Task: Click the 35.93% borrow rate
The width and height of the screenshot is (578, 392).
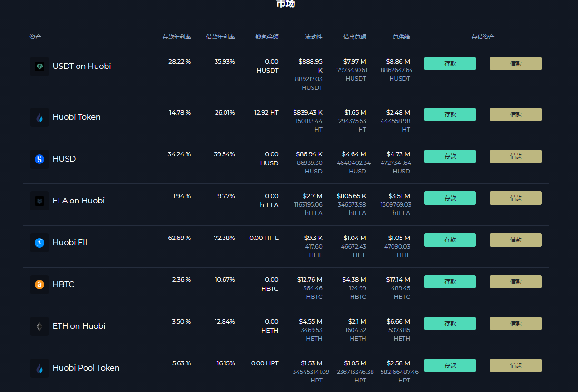Action: coord(225,61)
